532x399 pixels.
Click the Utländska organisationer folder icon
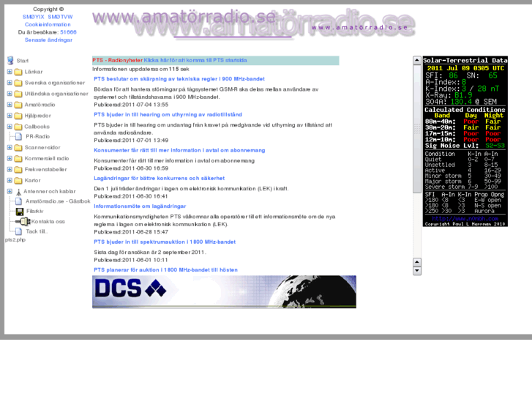pyautogui.click(x=18, y=94)
